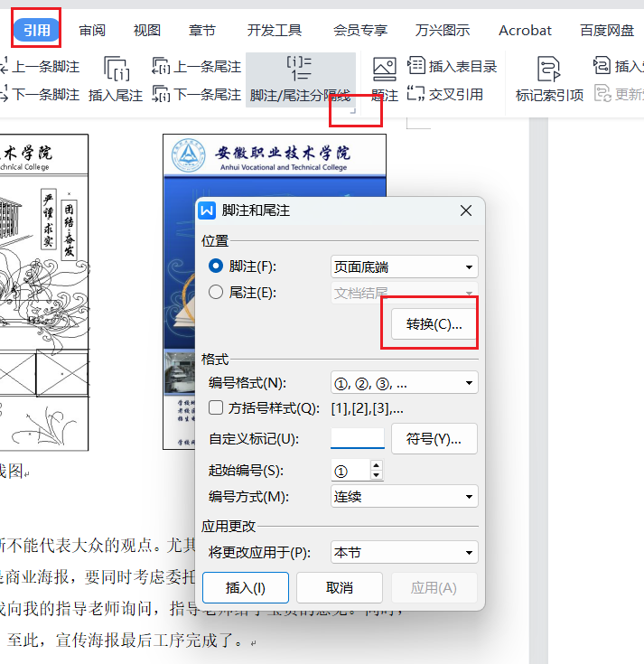Enable the bracket style (方括号样式) checkbox
Screen dimensions: 644x664
[x=216, y=407]
